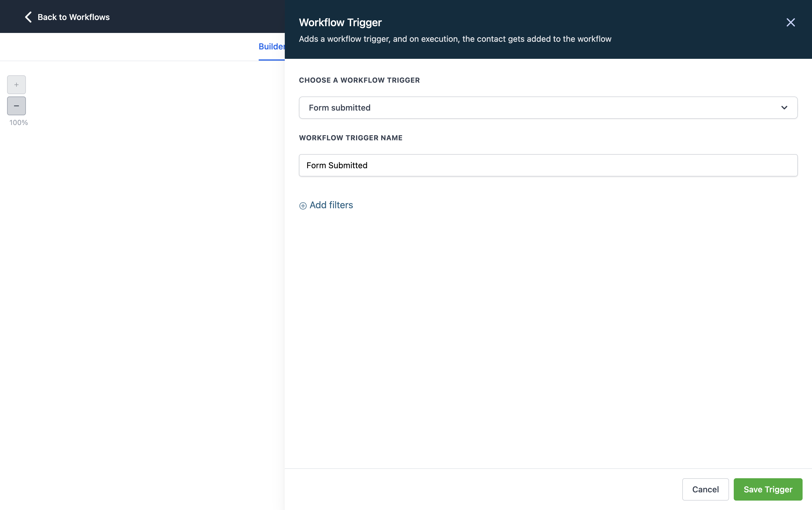Image resolution: width=812 pixels, height=510 pixels.
Task: Click the Cancel button
Action: pos(705,489)
